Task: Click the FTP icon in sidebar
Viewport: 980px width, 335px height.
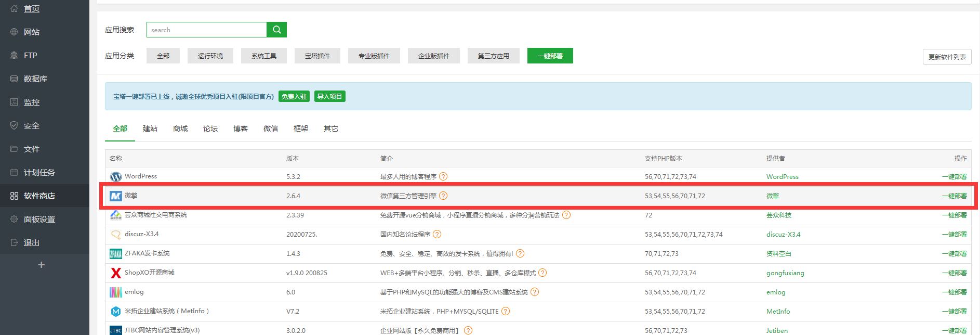Action: (x=14, y=55)
